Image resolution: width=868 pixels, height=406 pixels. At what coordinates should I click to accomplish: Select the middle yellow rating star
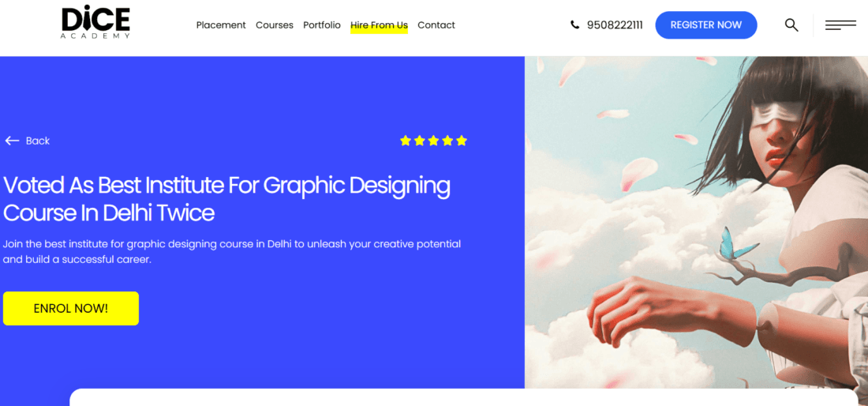click(433, 141)
